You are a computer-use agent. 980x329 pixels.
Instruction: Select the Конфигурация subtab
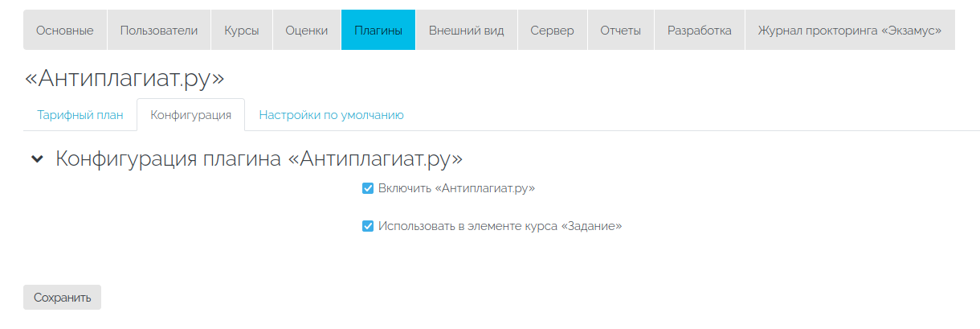(191, 115)
